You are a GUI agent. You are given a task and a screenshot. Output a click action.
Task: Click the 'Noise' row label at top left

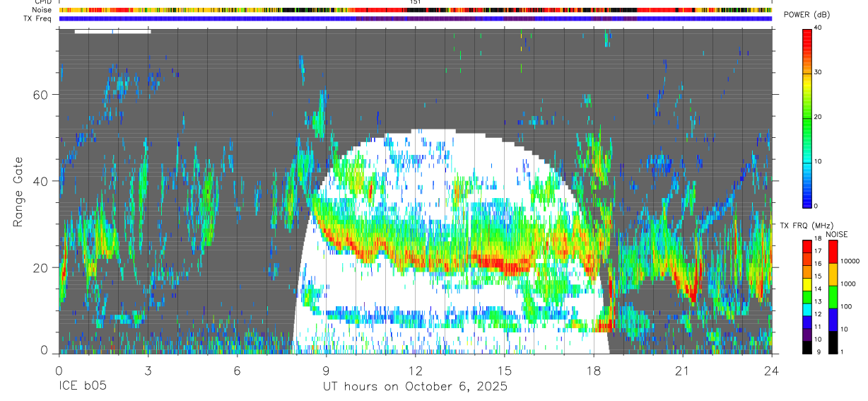[x=42, y=10]
